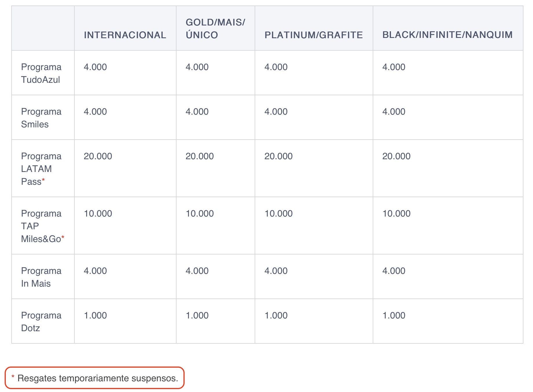Select the INTERNACIONAL column header
The height and width of the screenshot is (392, 533).
[125, 35]
